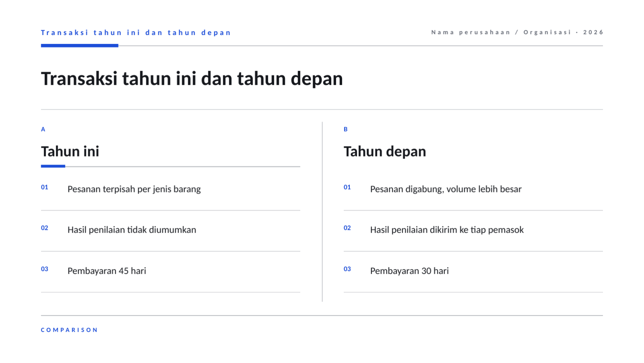Viewport: 644px width, 363px height.
Task: Click the blue header 'Transaksi tahun ini dan tahun depan'
Action: (136, 33)
